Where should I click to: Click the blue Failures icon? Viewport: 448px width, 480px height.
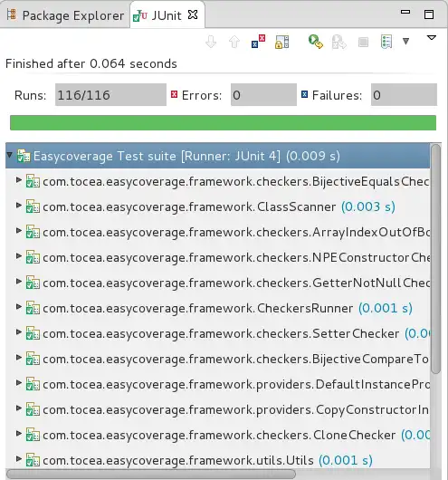[x=304, y=94]
